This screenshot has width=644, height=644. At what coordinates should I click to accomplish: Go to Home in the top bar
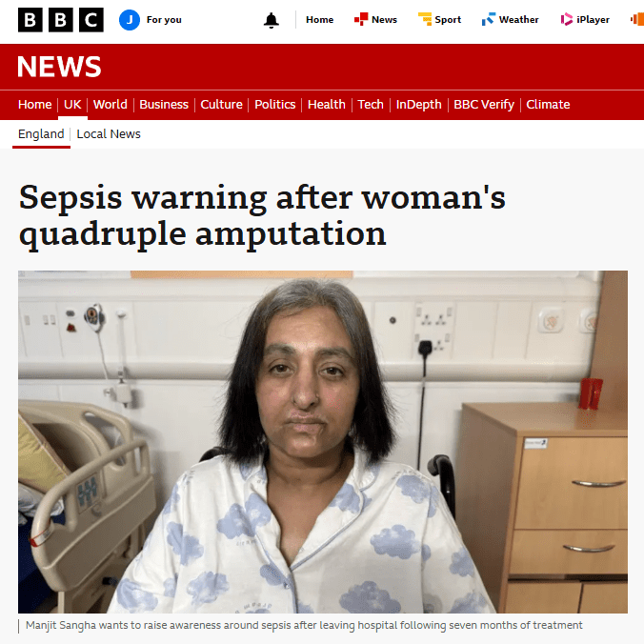click(319, 20)
